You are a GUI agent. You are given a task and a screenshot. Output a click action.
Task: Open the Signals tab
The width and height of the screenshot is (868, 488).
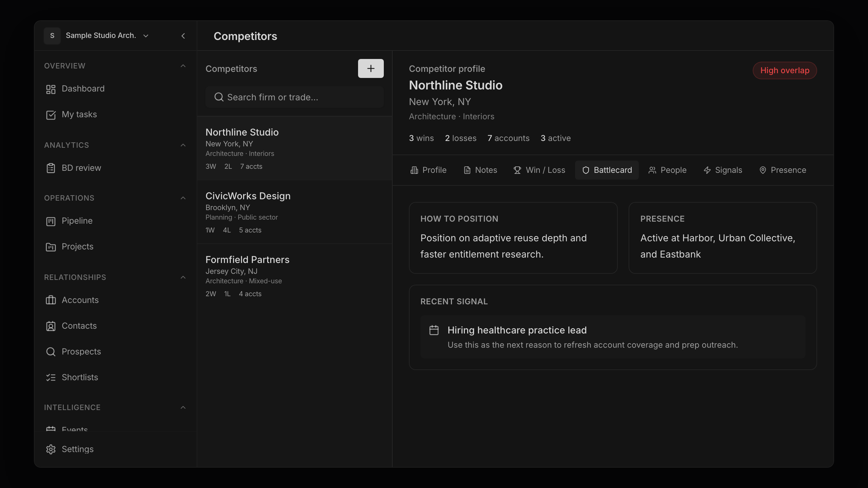tap(723, 170)
